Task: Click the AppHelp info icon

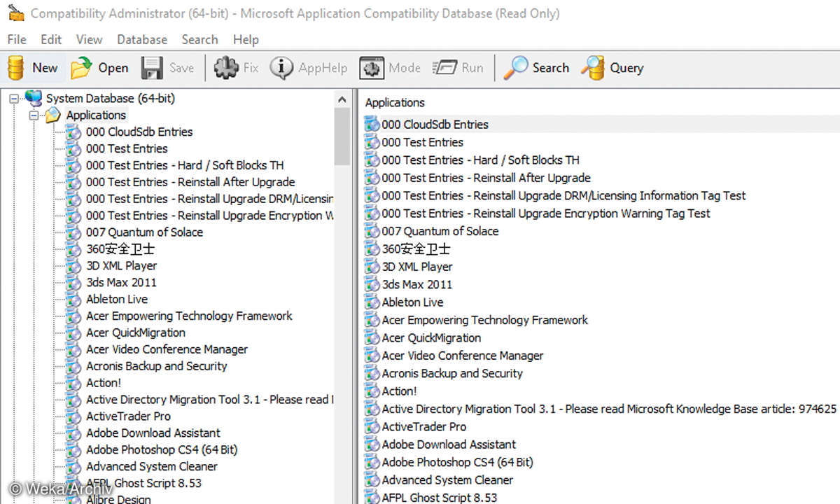Action: point(281,68)
